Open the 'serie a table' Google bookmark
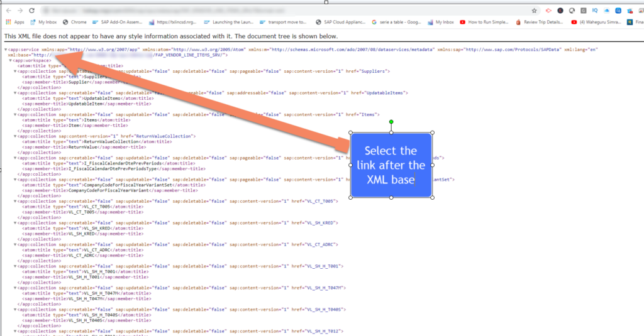The width and height of the screenshot is (644, 336). [x=396, y=22]
